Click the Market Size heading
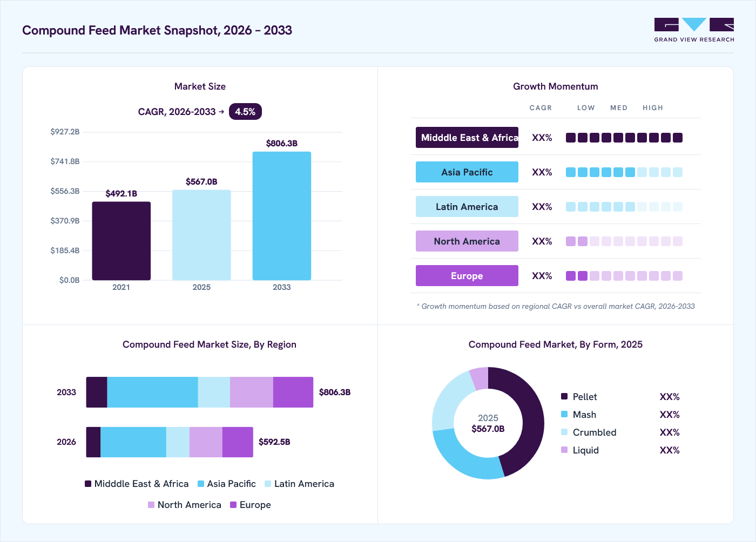The width and height of the screenshot is (756, 542). pyautogui.click(x=200, y=86)
